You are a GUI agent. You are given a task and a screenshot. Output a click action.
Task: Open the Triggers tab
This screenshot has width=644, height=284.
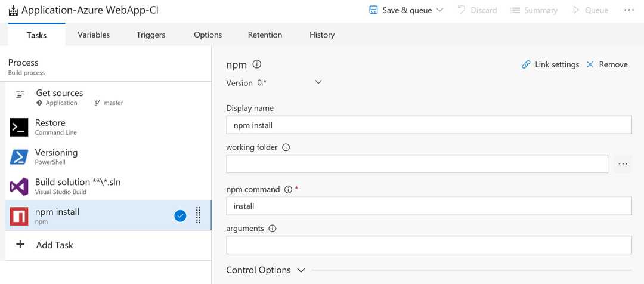151,35
